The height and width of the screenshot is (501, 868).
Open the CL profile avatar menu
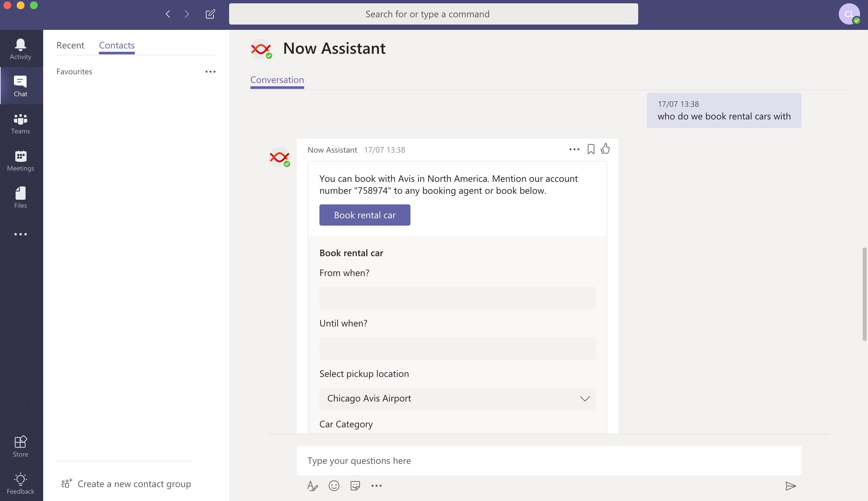click(849, 14)
